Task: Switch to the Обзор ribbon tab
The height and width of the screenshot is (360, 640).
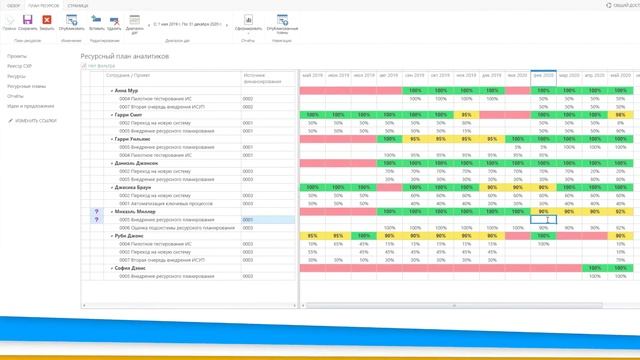Action: coord(13,6)
